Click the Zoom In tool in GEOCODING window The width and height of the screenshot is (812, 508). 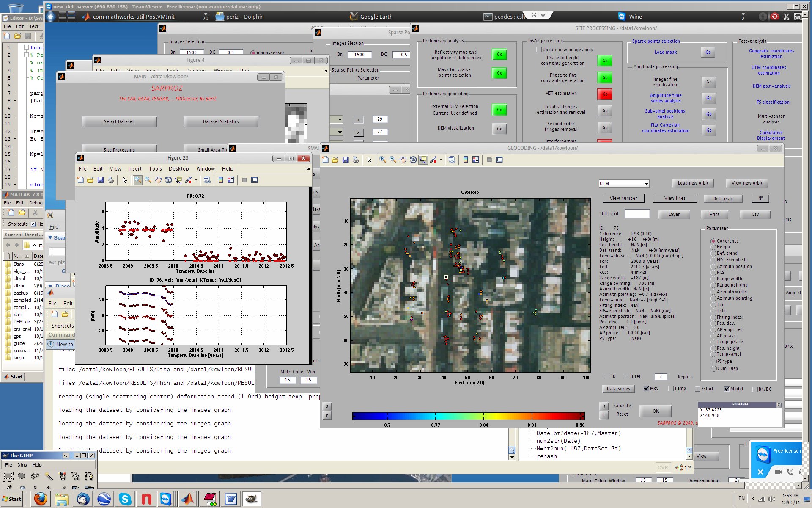(x=383, y=160)
